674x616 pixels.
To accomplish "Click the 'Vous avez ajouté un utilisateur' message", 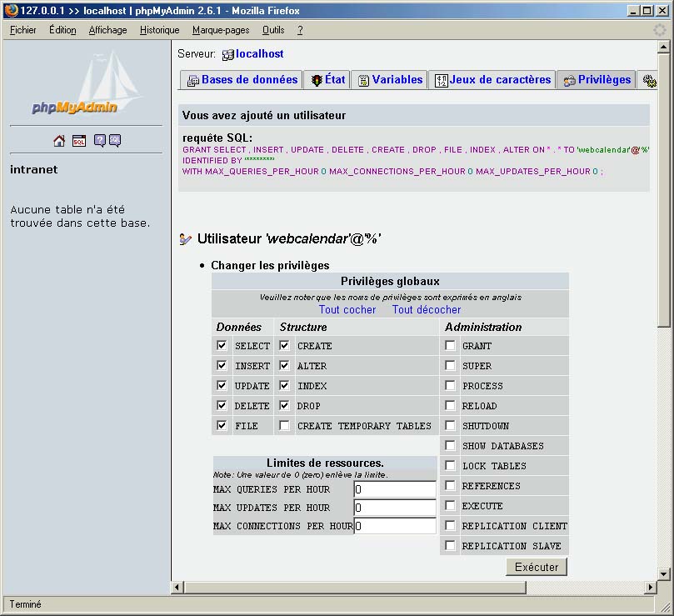I will (x=264, y=115).
